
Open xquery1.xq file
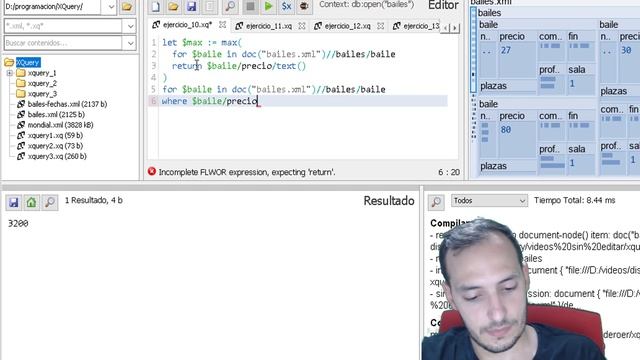pyautogui.click(x=55, y=136)
